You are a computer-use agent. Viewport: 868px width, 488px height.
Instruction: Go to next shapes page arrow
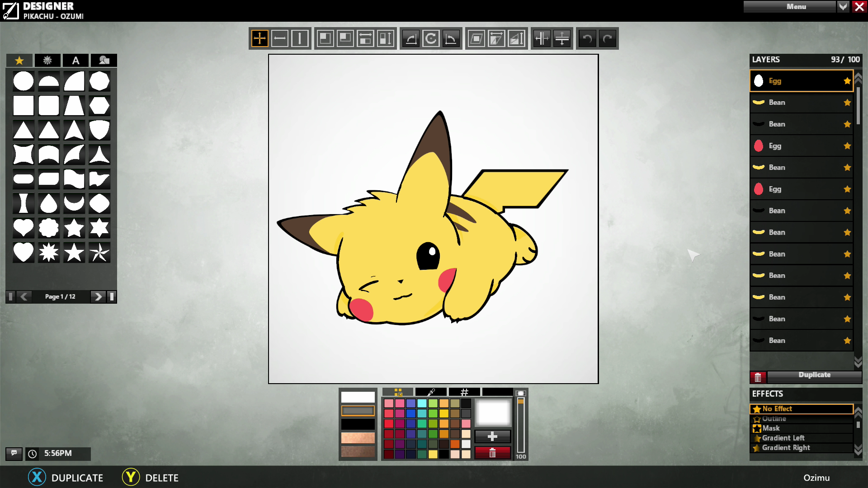coord(97,296)
